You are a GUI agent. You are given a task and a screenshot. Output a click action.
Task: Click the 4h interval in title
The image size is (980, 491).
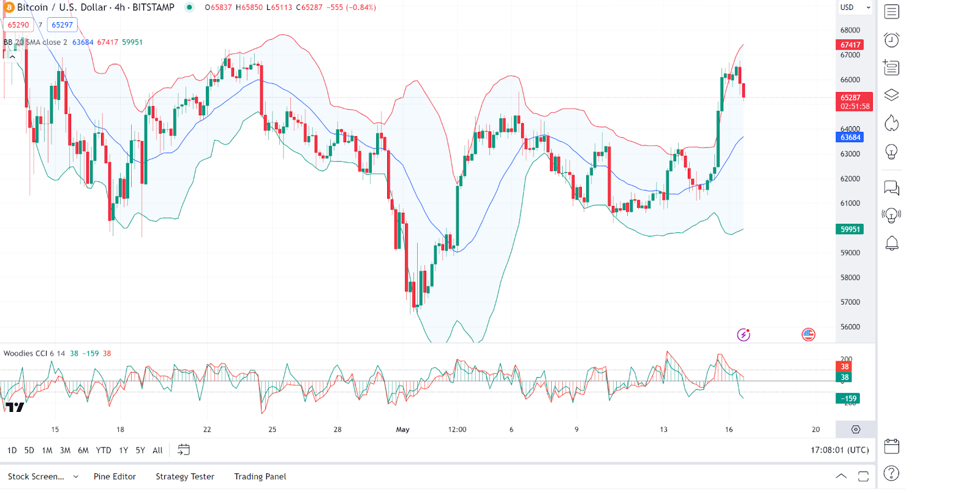pyautogui.click(x=119, y=7)
